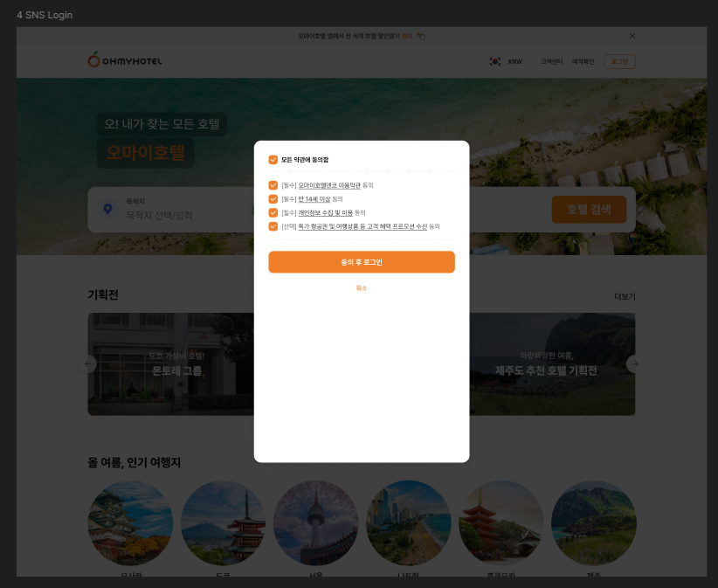
Task: Open the 몬토레 그룹 promotion card
Action: 171,364
